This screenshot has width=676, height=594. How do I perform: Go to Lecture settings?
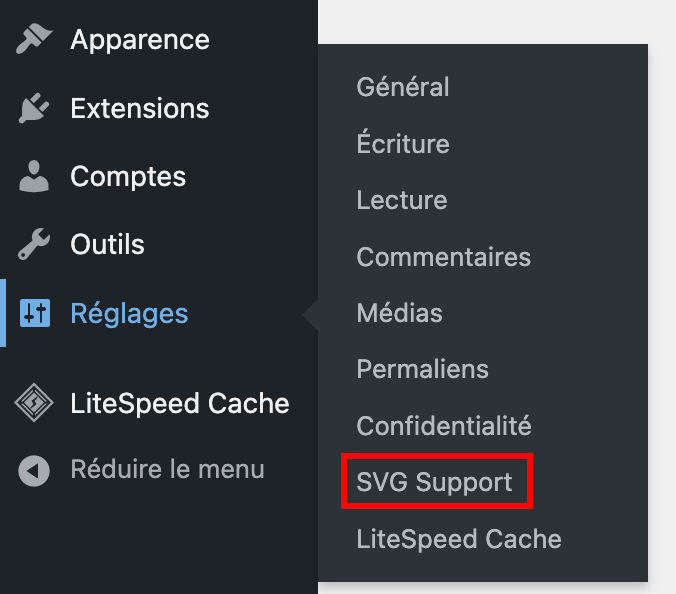coord(401,200)
